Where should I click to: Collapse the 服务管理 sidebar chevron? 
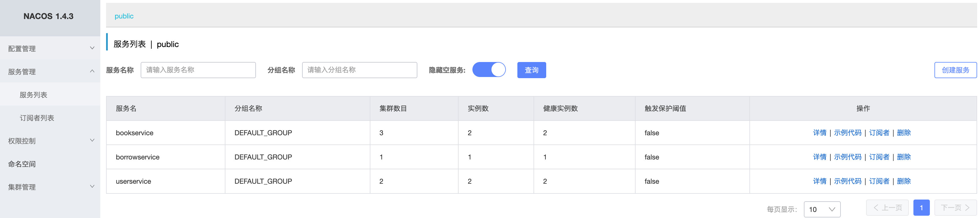coord(92,71)
